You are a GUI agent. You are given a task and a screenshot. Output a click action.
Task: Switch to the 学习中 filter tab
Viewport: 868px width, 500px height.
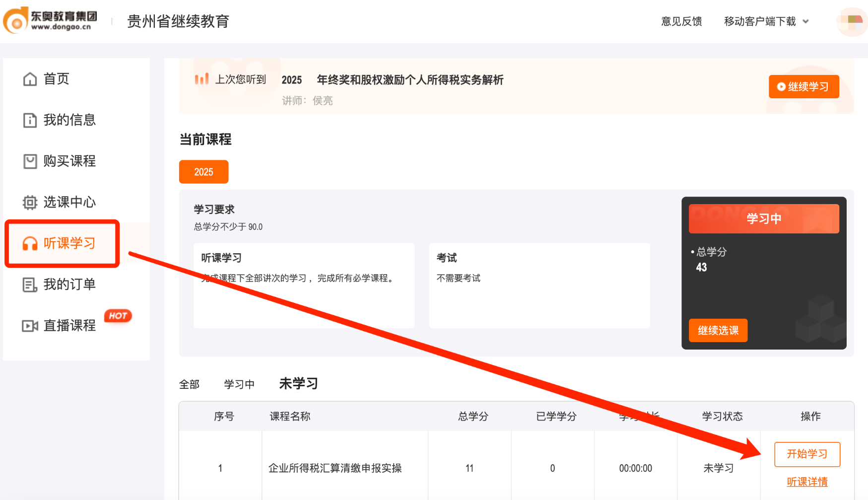click(240, 383)
